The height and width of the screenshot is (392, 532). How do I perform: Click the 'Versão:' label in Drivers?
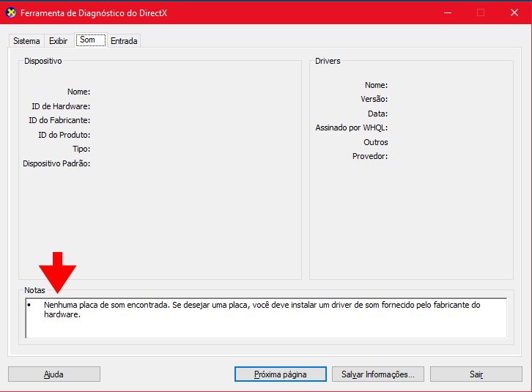click(x=374, y=99)
